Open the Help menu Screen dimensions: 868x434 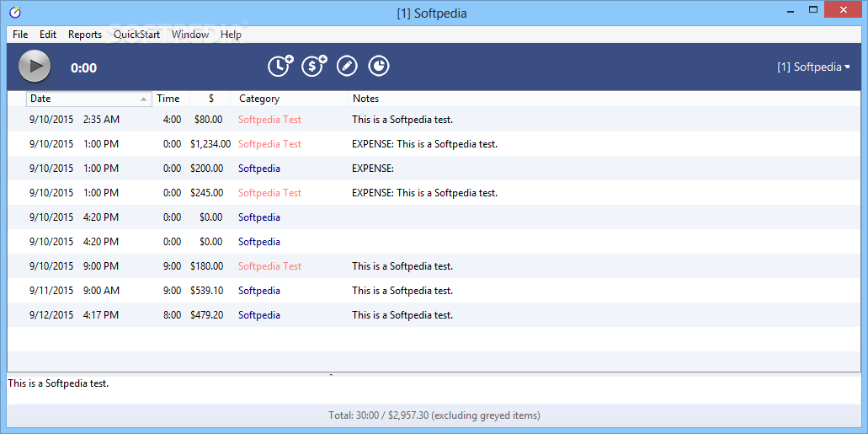click(x=231, y=35)
